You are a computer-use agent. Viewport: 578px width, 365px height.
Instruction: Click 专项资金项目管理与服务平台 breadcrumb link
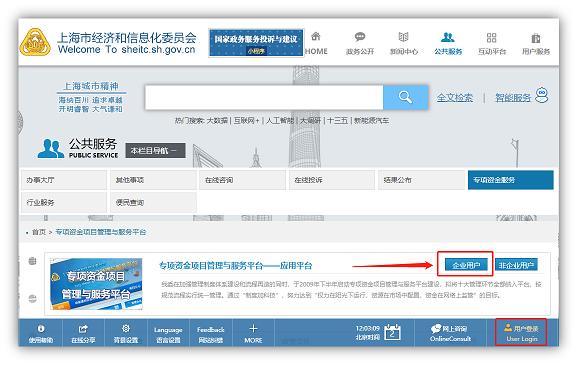click(x=101, y=232)
